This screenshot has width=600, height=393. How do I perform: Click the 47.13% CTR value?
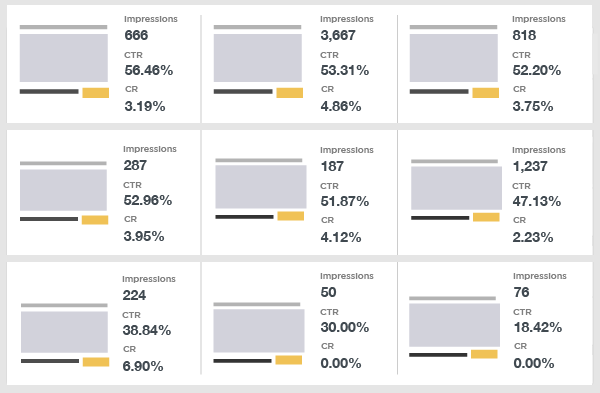coord(537,201)
